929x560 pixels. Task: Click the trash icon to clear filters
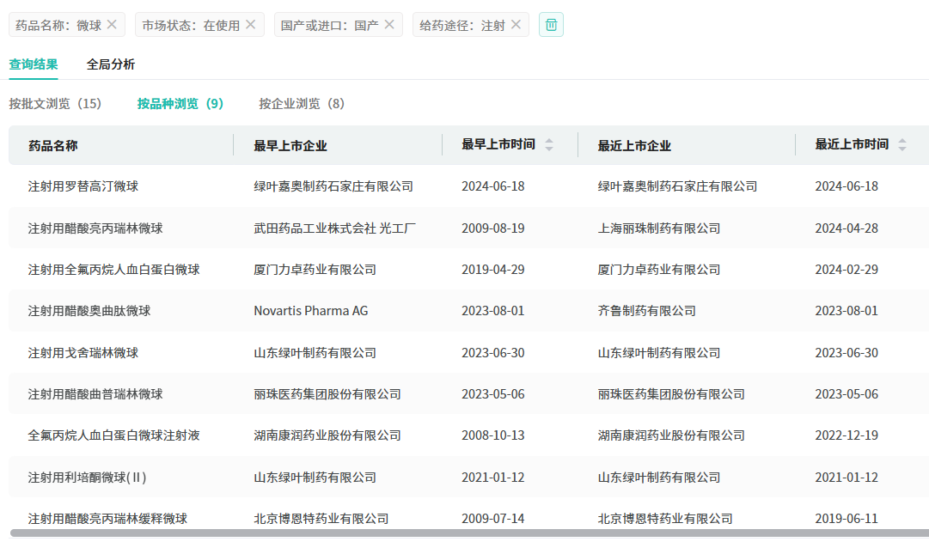551,25
